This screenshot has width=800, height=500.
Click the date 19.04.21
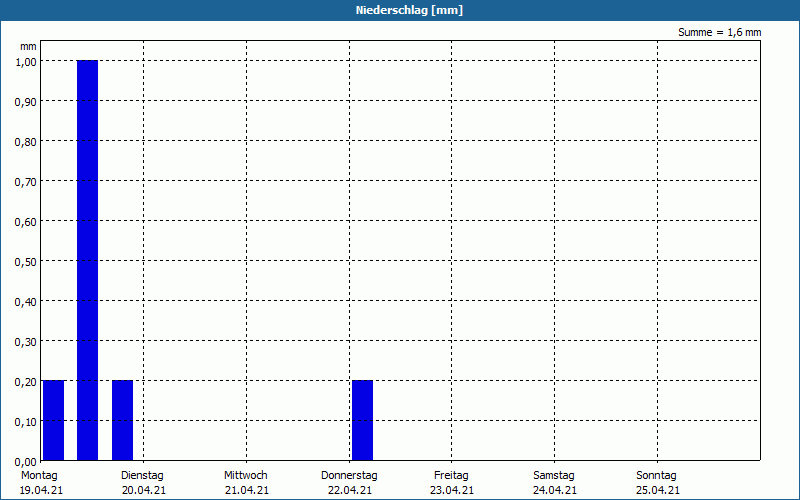(41, 491)
